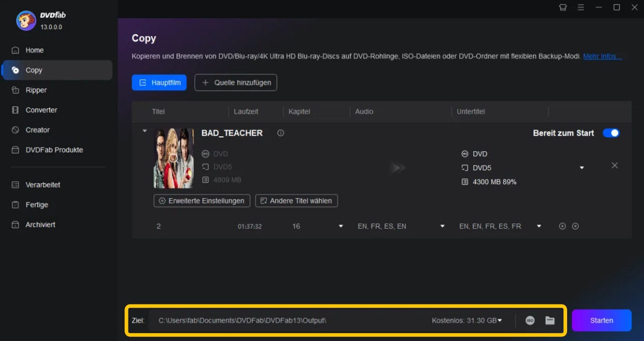Select Copy module in sidebar
Image resolution: width=644 pixels, height=341 pixels.
pyautogui.click(x=57, y=70)
